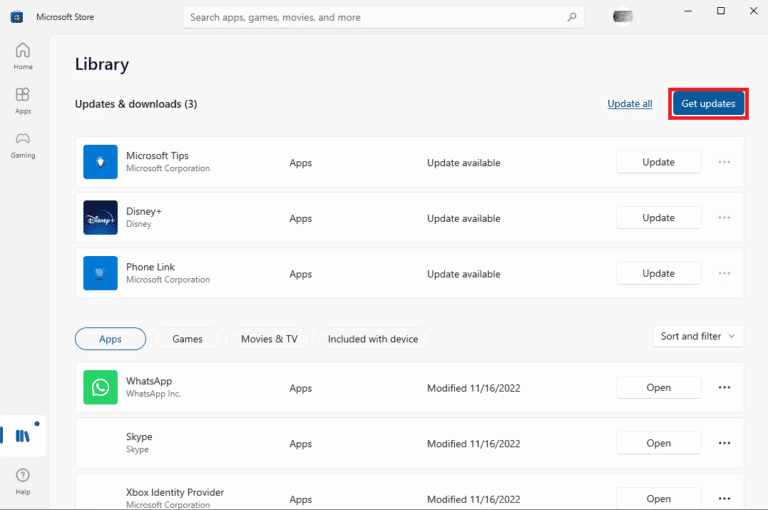Screen dimensions: 768x510
Task: Focus the search apps and games field
Action: tap(383, 17)
